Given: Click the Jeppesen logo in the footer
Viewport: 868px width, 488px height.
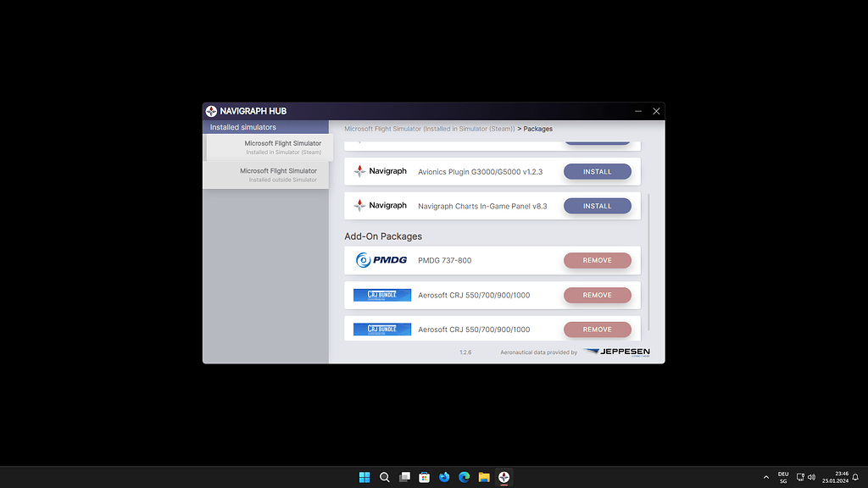Looking at the screenshot, I should 616,353.
